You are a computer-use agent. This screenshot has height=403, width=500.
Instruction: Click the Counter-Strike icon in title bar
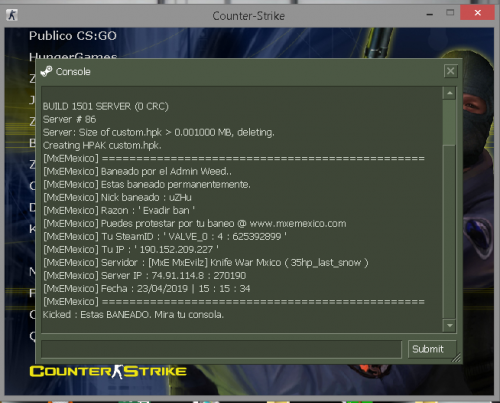pos(12,15)
